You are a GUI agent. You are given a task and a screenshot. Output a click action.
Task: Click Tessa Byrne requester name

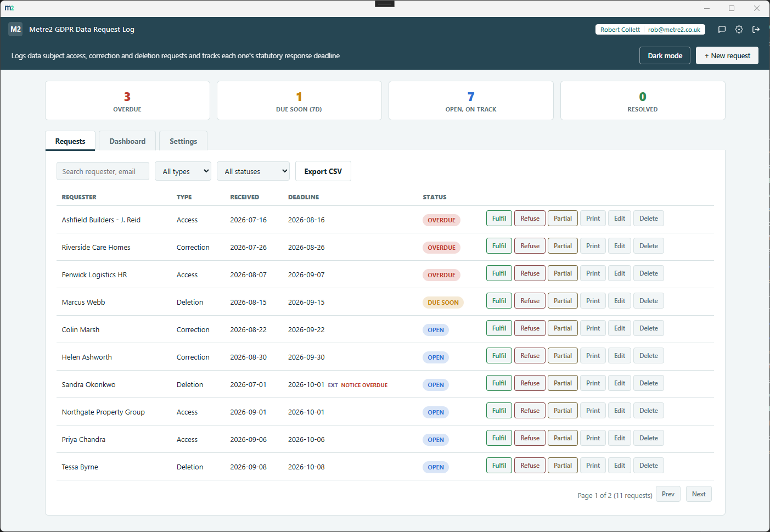tap(80, 467)
